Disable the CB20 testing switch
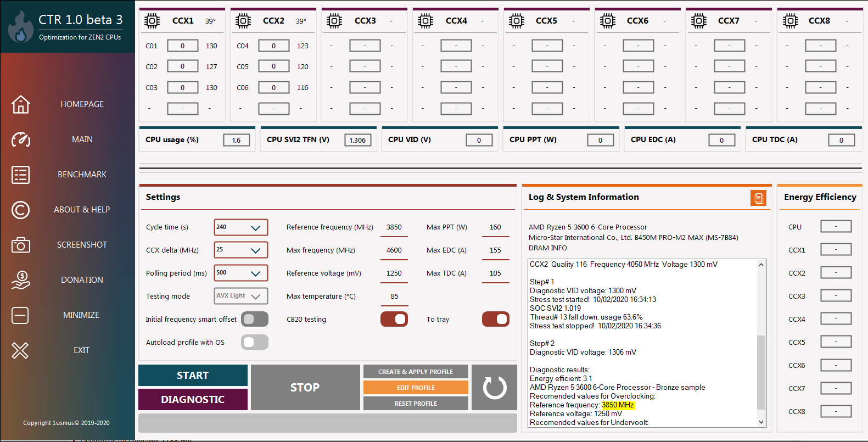 394,319
